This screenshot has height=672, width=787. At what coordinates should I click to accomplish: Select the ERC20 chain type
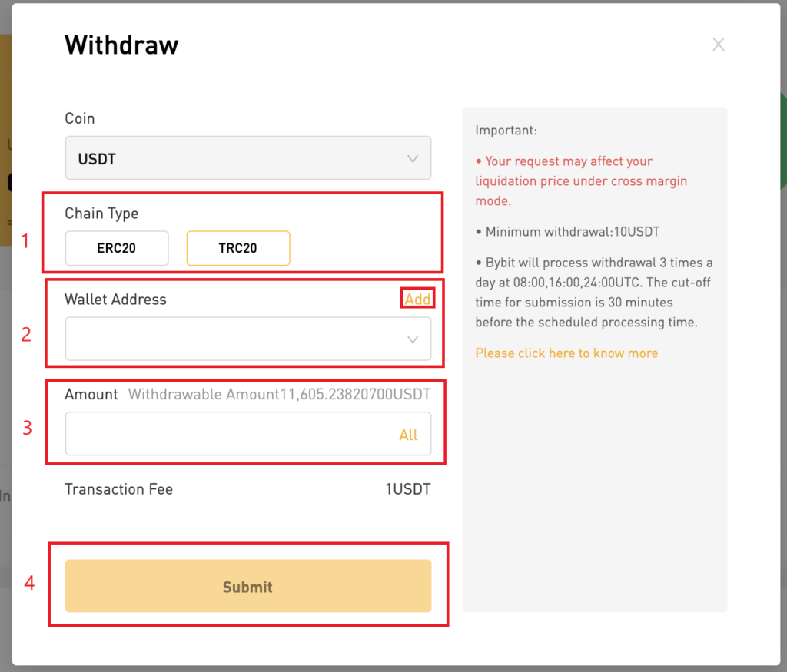tap(116, 248)
